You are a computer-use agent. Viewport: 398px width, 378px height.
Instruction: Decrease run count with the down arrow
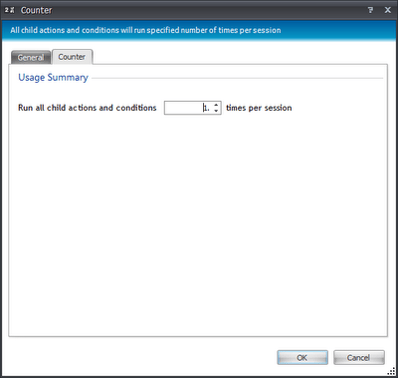(x=216, y=111)
